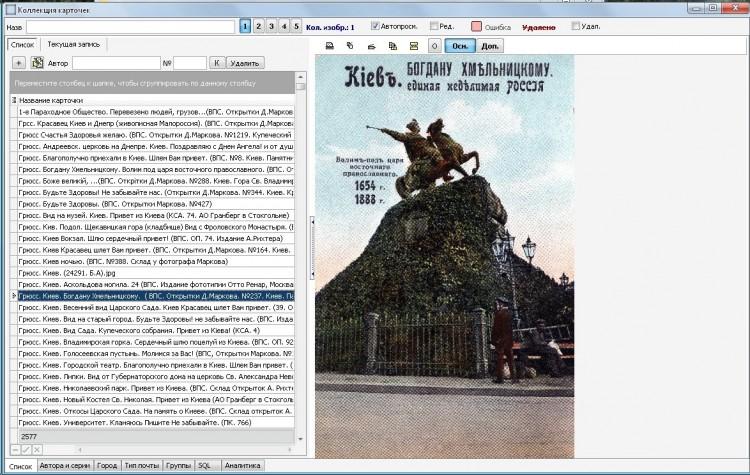Select row 'Гросс. Киев. Университет. Кланяюсь Пишите'
Viewport: 750px width, 475px height.
156,422
